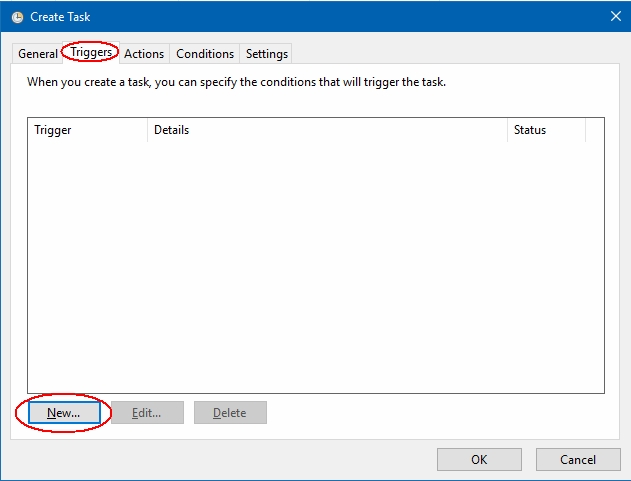
Task: Switch to the General tab
Action: (37, 54)
